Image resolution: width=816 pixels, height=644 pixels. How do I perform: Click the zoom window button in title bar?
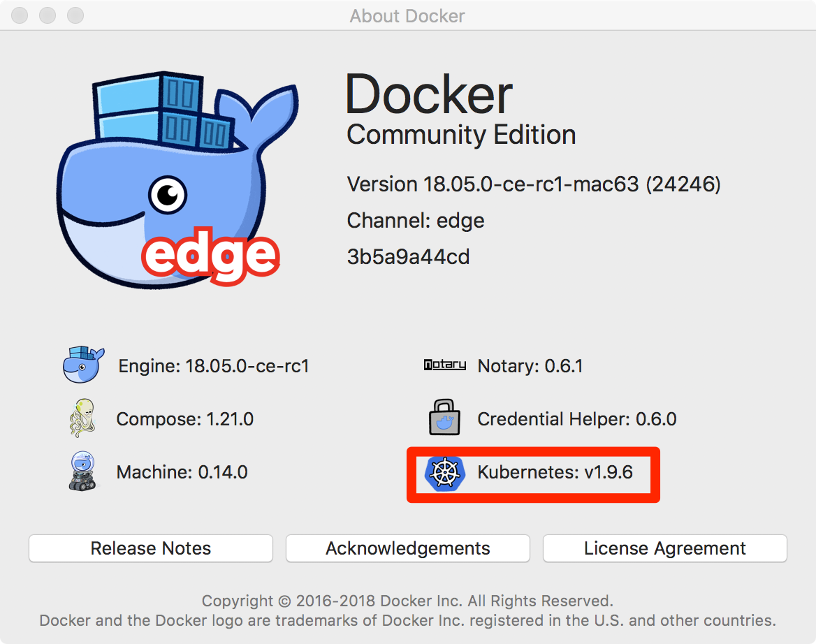(x=75, y=15)
